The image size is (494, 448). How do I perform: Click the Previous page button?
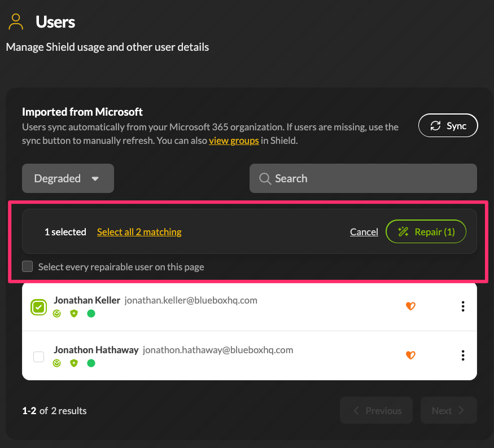[x=376, y=410]
